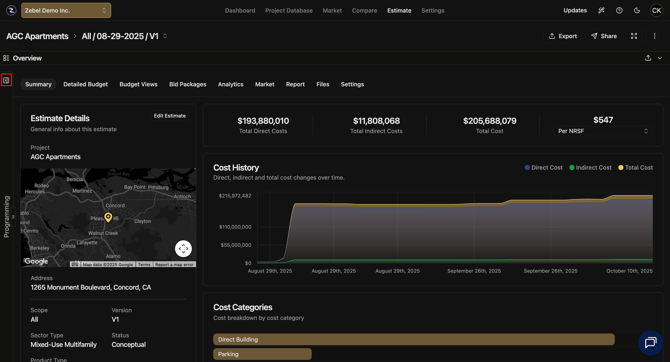
Task: Click the Zebel logo icon
Action: (x=11, y=10)
